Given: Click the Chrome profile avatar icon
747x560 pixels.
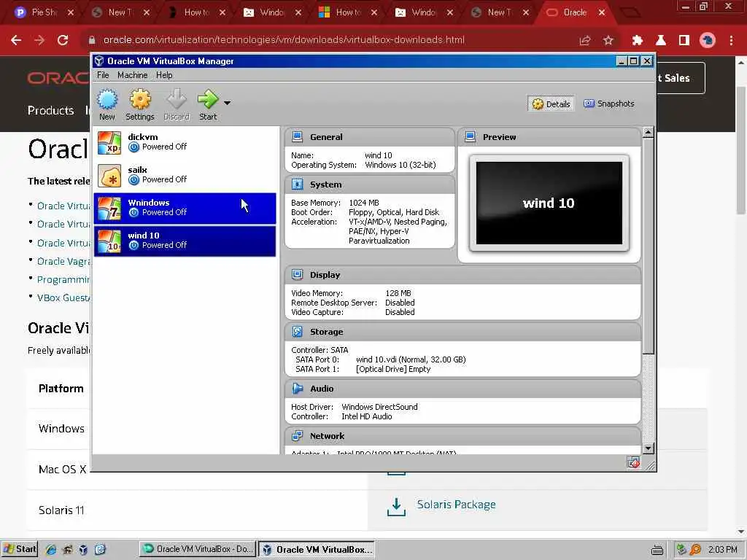Looking at the screenshot, I should (708, 41).
